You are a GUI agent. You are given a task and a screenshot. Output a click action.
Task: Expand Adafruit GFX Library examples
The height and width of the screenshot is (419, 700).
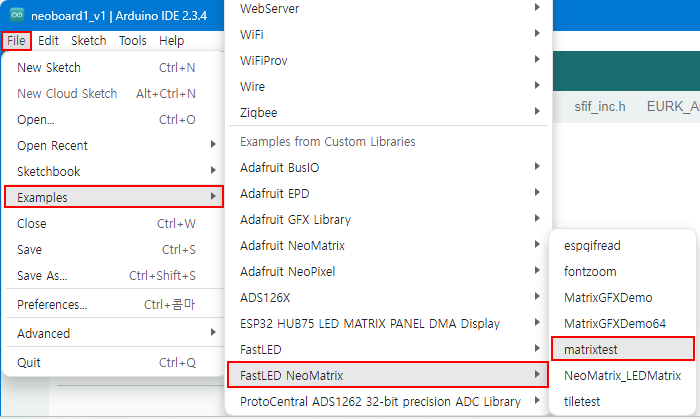(x=388, y=219)
